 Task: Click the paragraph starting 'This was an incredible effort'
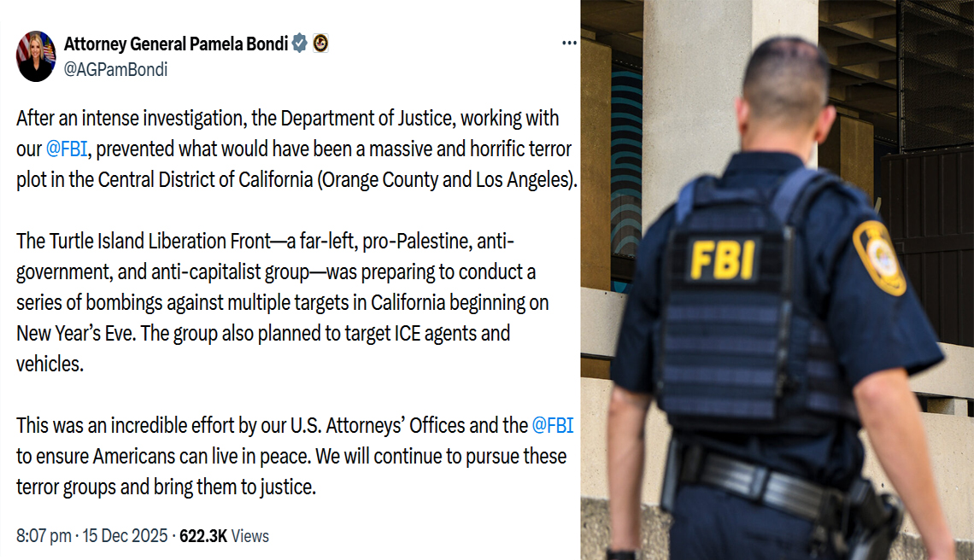coord(290,457)
